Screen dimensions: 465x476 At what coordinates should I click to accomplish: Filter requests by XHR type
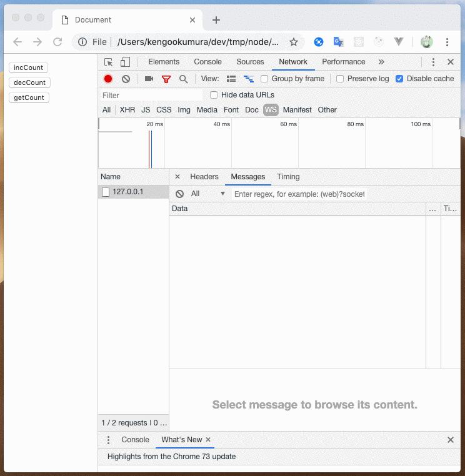click(x=127, y=110)
